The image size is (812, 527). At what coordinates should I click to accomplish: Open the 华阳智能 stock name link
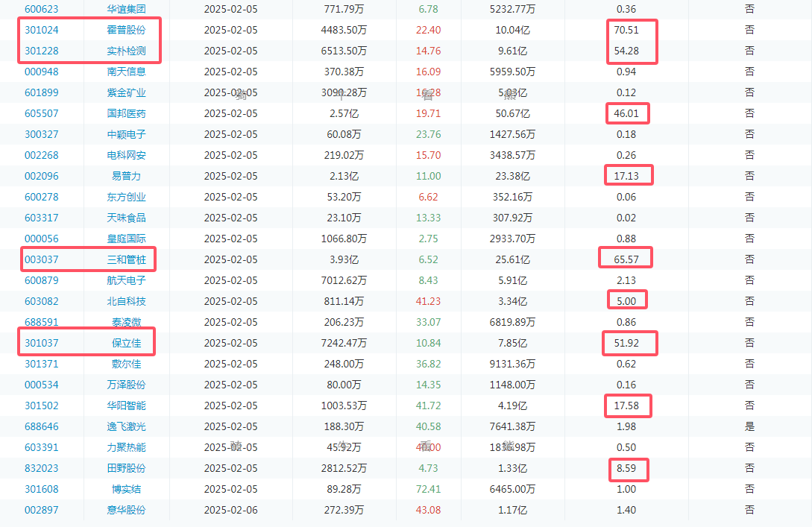126,405
